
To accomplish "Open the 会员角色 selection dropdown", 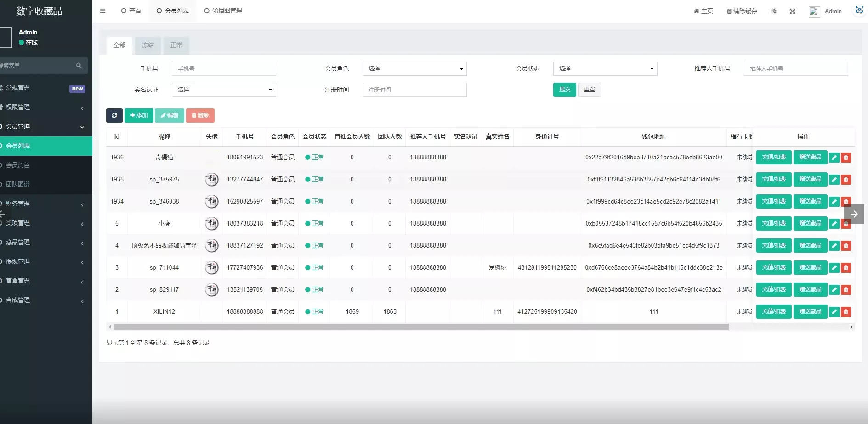I will coord(414,68).
